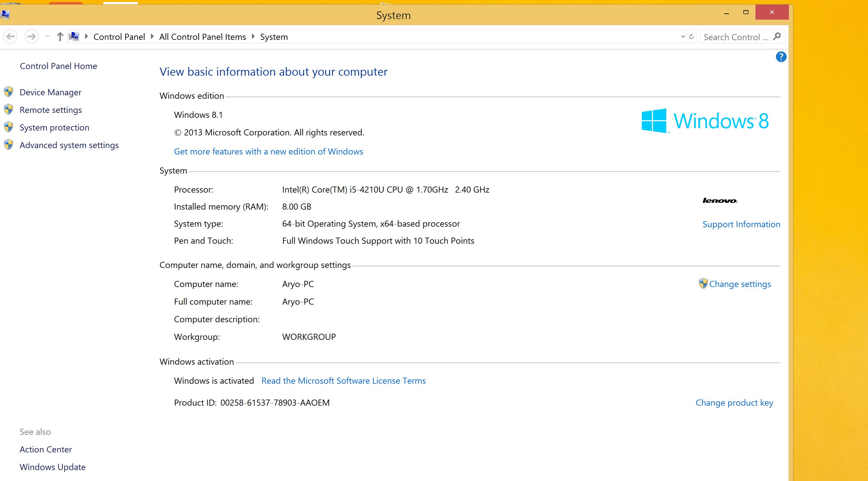Click the shield icon beside Device Manager

coord(8,91)
